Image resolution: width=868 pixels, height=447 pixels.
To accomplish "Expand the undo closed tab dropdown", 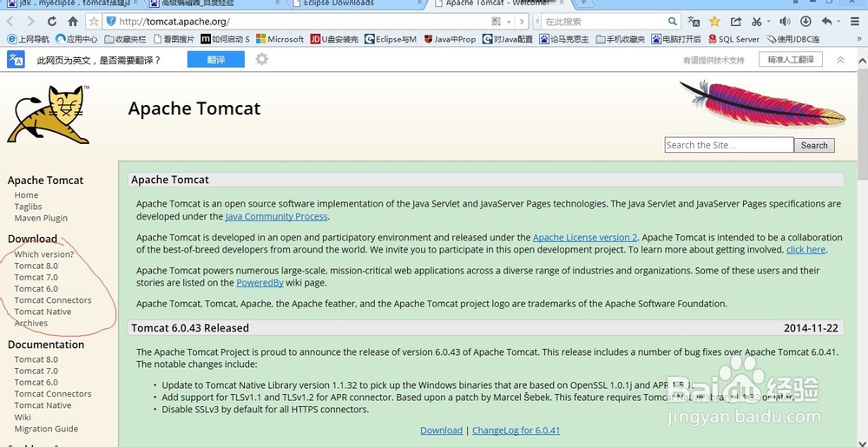I will click(838, 22).
